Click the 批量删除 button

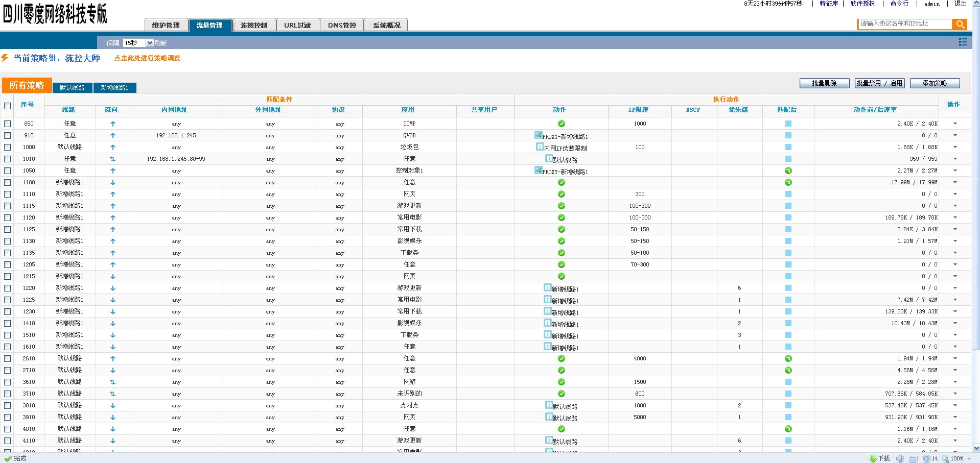824,83
